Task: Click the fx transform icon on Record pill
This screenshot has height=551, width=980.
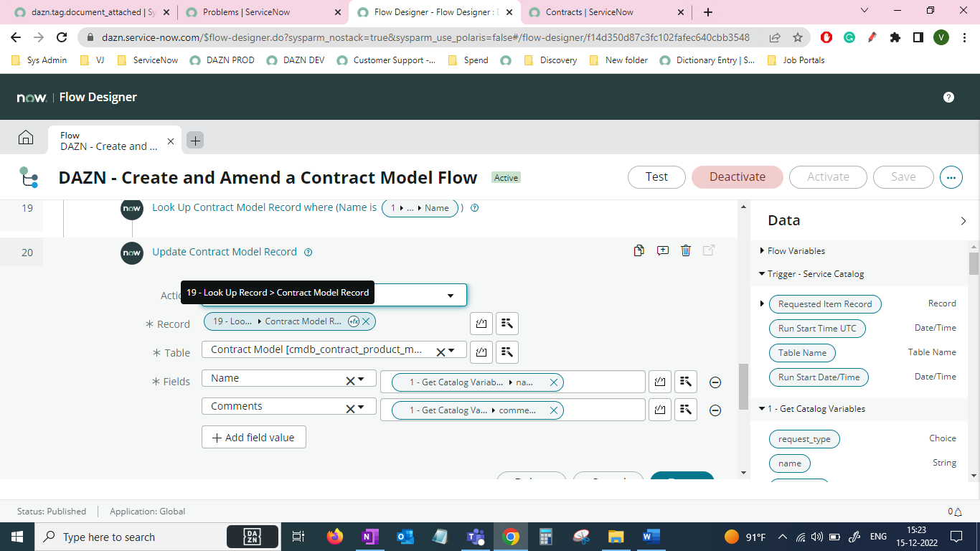Action: (354, 321)
